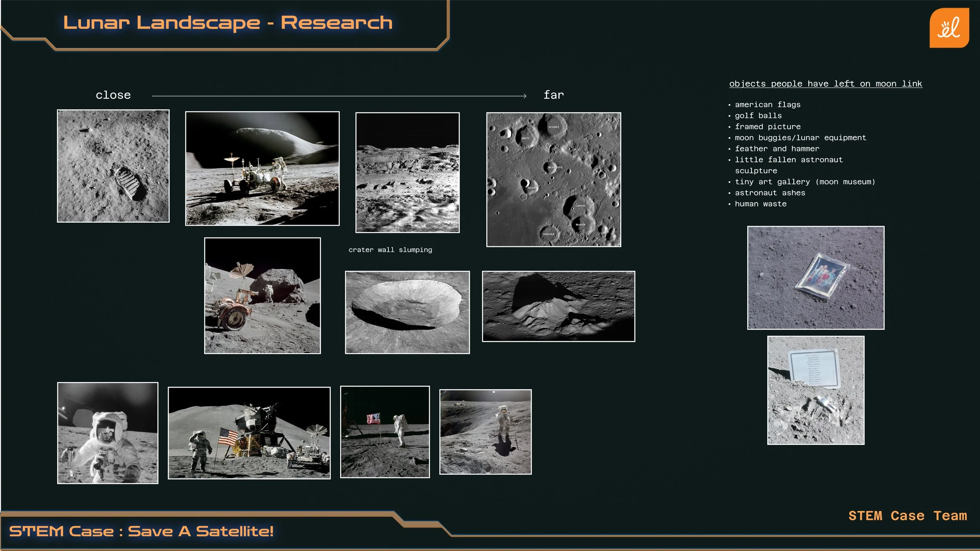Open the objects left on moon link
The image size is (980, 551).
(825, 84)
